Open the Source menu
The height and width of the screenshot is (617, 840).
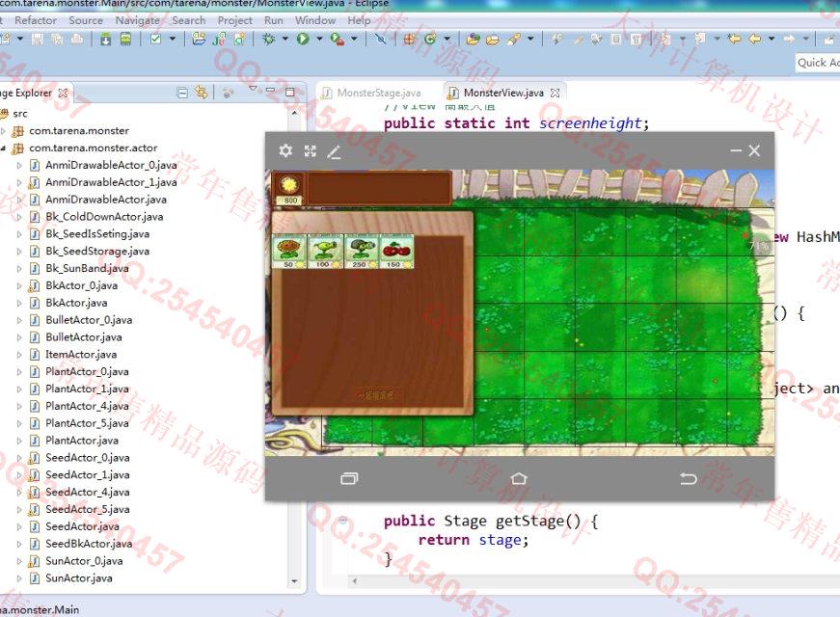coord(86,20)
